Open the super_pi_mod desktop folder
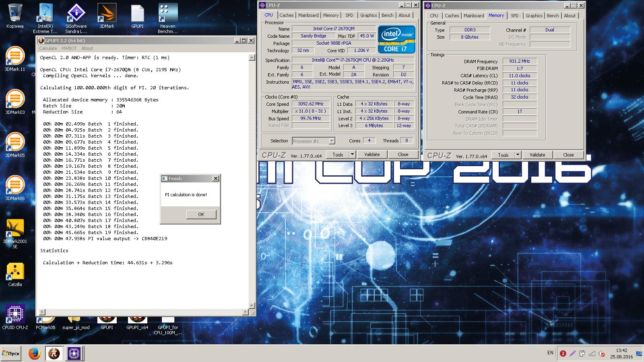The image size is (644, 362). point(76,323)
